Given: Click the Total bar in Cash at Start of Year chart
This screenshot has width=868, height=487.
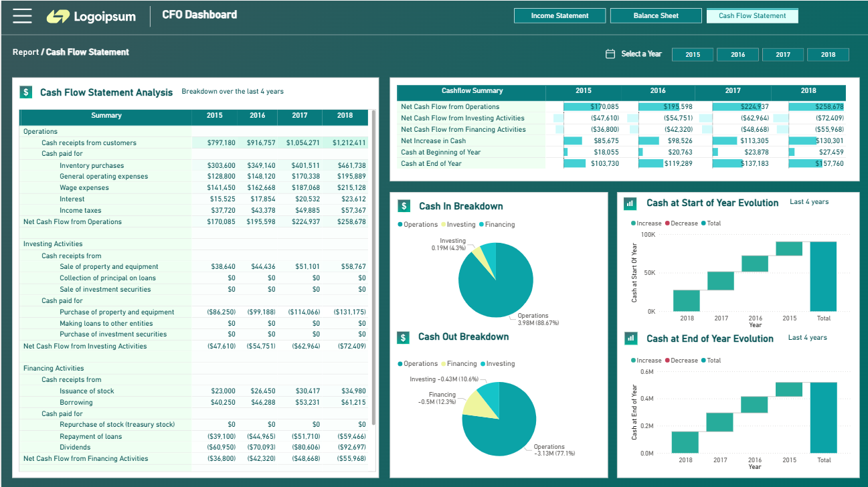Looking at the screenshot, I should pyautogui.click(x=823, y=276).
